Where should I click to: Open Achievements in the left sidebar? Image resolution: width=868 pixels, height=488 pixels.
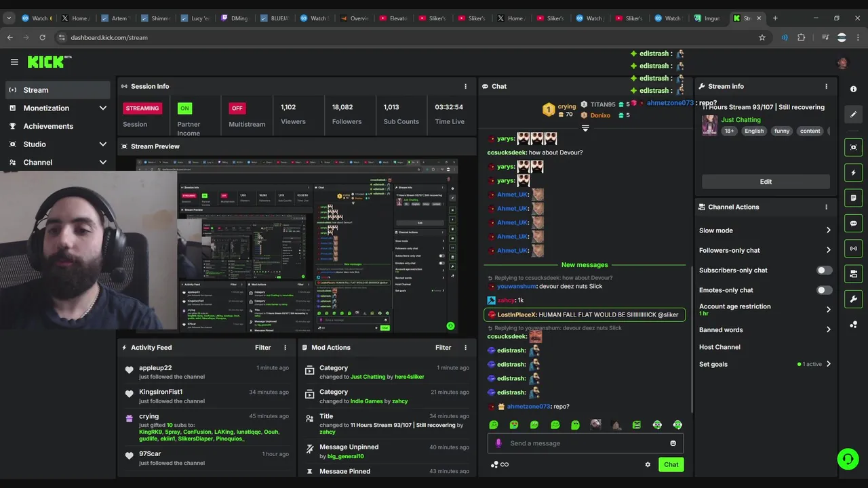(x=58, y=126)
